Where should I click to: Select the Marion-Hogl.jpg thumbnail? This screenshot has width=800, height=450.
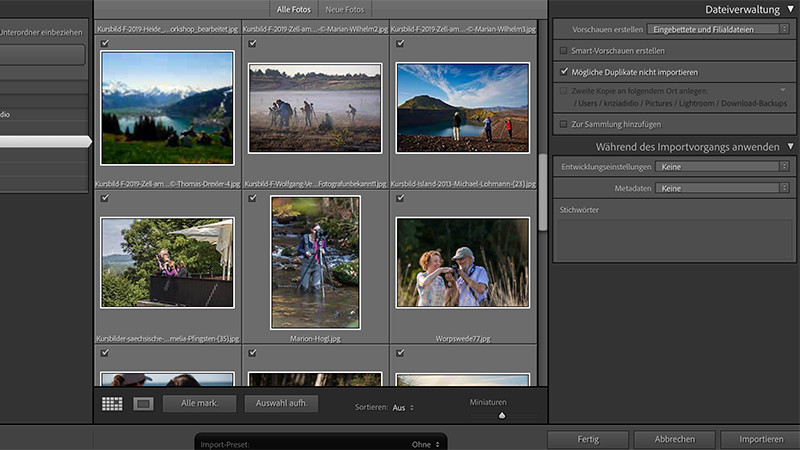(x=315, y=262)
